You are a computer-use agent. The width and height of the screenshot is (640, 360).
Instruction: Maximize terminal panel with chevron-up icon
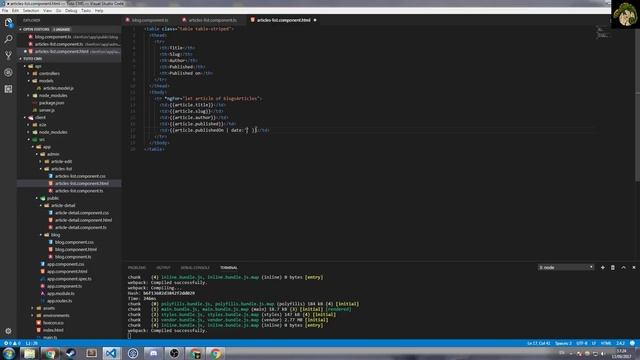tap(623, 267)
